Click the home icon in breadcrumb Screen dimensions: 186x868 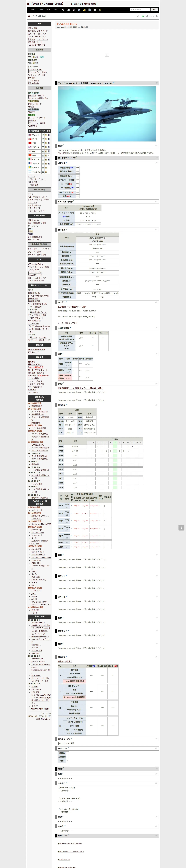(29, 16)
